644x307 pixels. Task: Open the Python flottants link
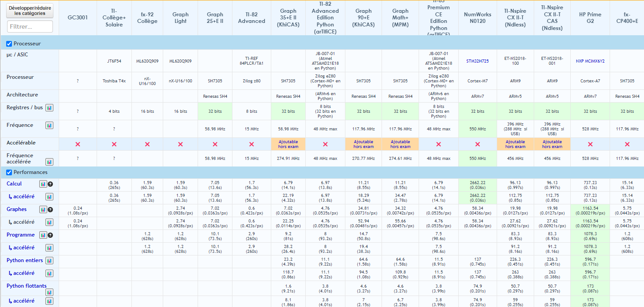(x=26, y=286)
